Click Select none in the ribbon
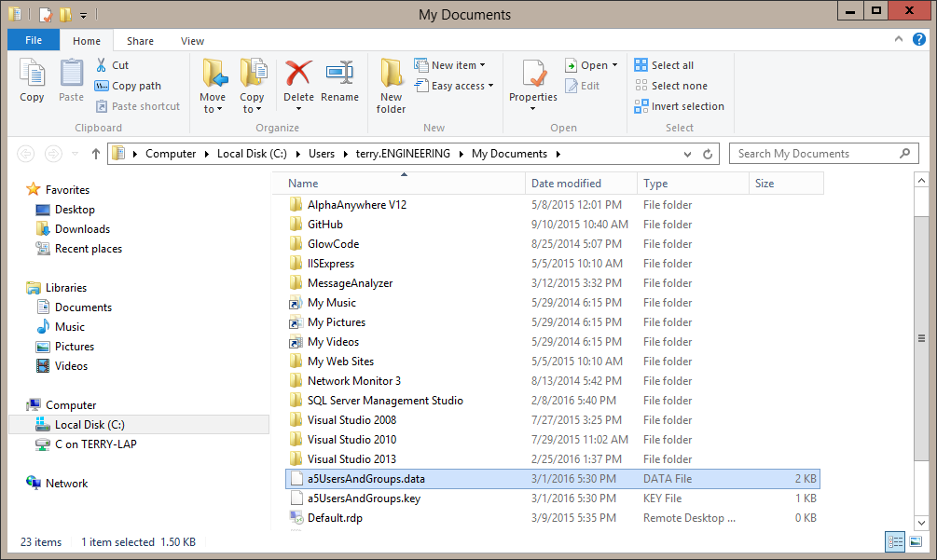Viewport: 937px width, 560px height. [x=671, y=86]
